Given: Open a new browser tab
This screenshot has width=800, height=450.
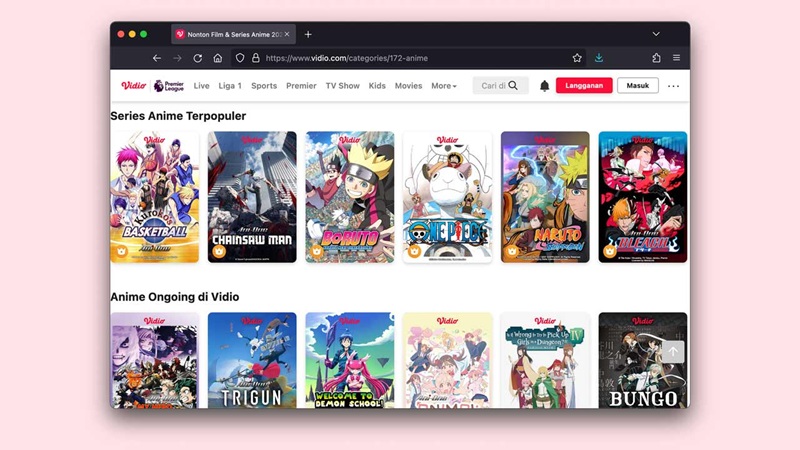Looking at the screenshot, I should tap(308, 34).
